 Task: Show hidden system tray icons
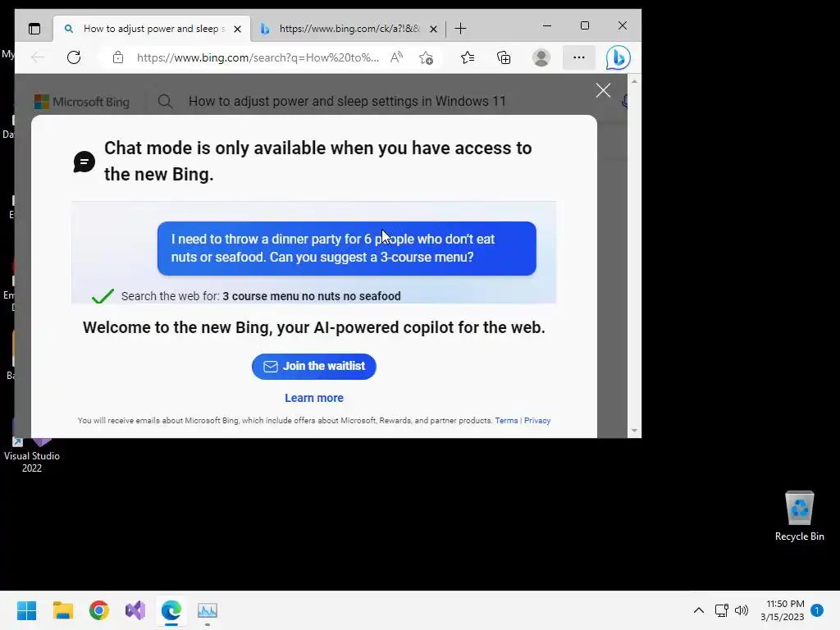point(699,610)
